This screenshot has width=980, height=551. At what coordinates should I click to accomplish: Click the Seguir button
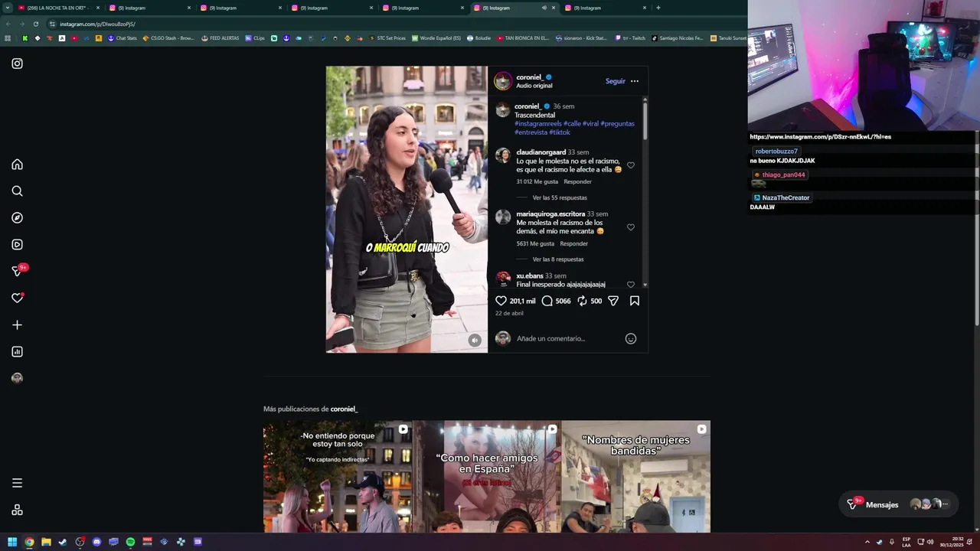(x=615, y=81)
